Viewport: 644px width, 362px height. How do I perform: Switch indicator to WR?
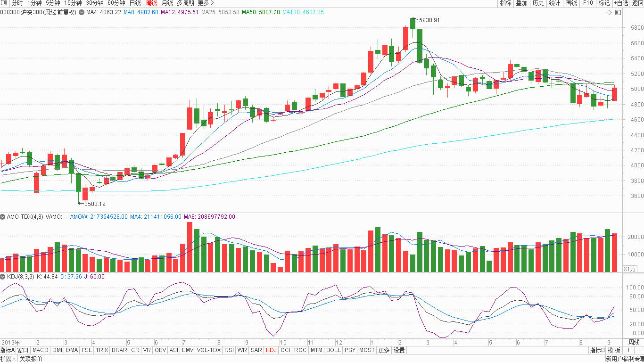click(x=242, y=350)
